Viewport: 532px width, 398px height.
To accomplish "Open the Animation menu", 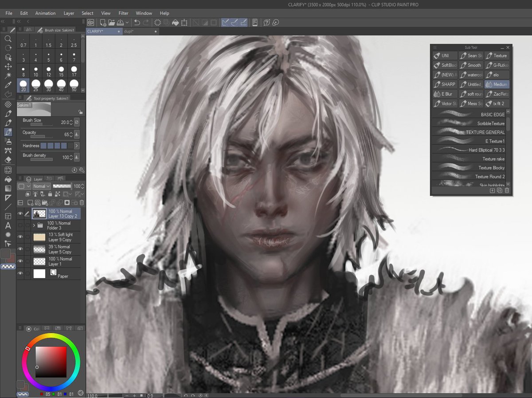I will [46, 13].
